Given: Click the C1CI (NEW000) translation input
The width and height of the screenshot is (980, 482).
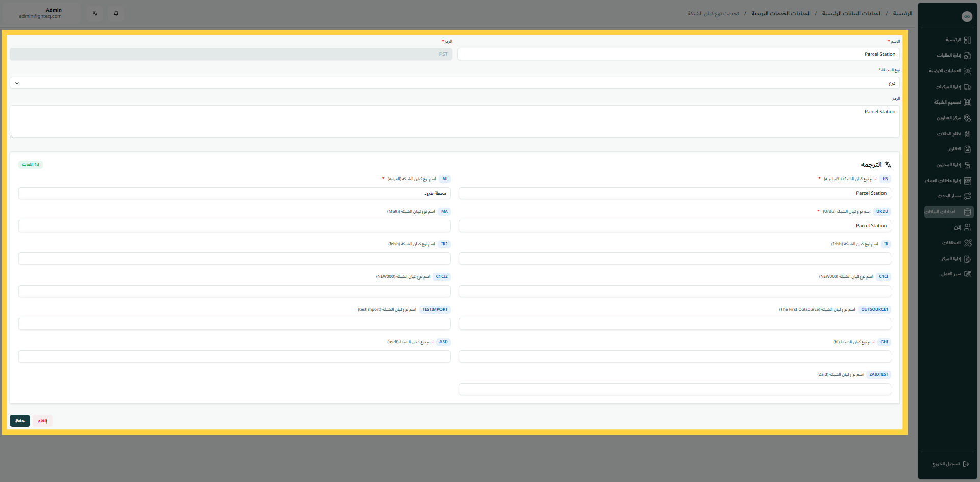Looking at the screenshot, I should pos(675,291).
